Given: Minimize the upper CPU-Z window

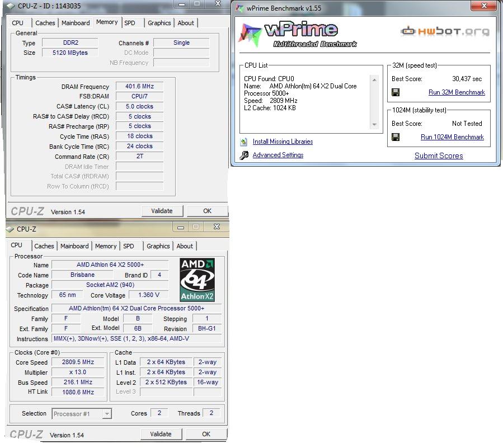Looking at the screenshot, I should point(182,4).
